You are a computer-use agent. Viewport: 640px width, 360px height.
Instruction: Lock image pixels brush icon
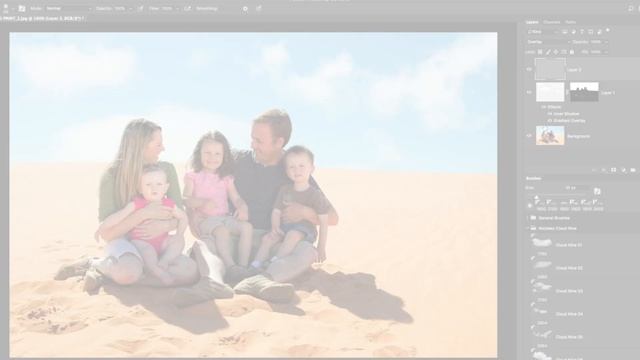coord(548,52)
